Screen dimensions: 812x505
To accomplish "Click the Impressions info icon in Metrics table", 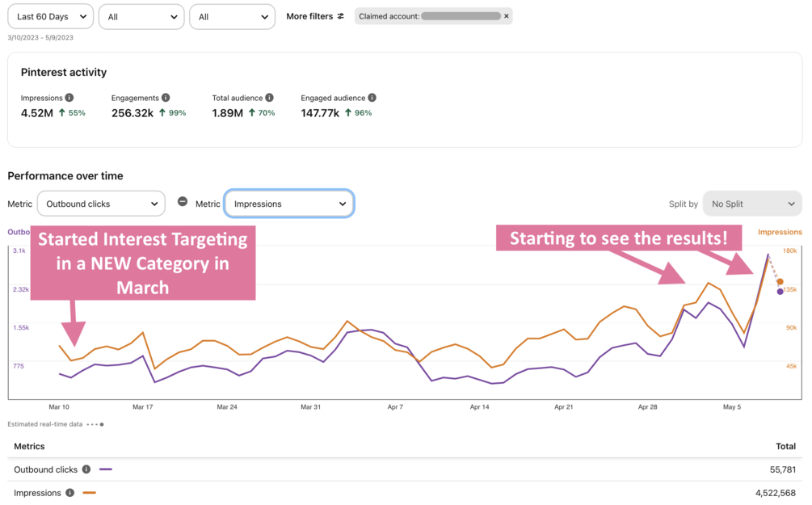I will pos(70,493).
